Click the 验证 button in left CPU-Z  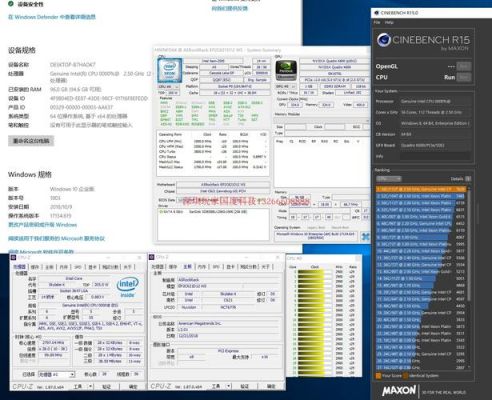(107, 387)
